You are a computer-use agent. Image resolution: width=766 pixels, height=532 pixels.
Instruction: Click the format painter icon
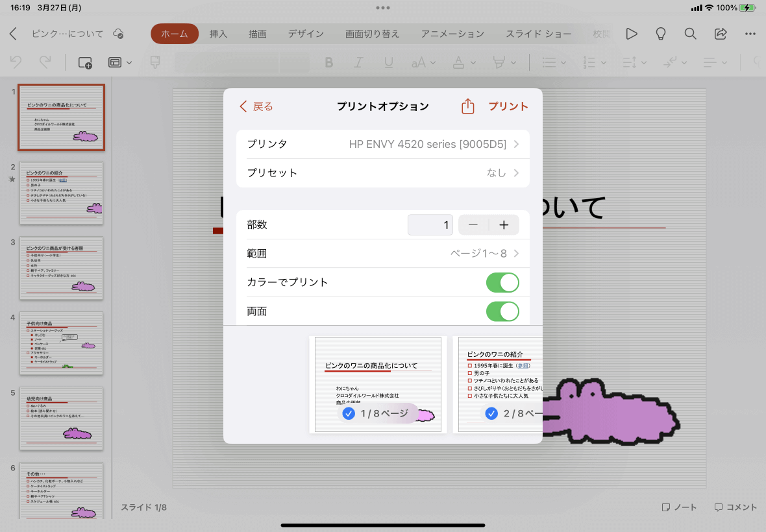(x=155, y=62)
